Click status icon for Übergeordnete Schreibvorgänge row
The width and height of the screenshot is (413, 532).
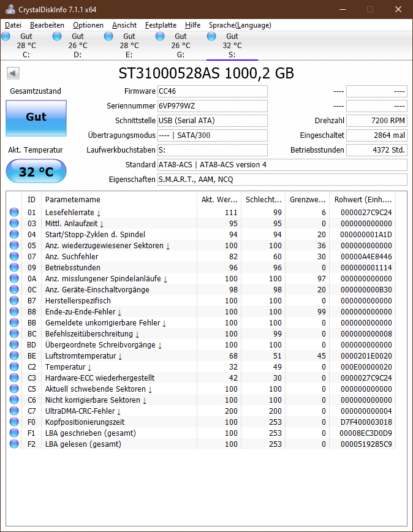14,344
